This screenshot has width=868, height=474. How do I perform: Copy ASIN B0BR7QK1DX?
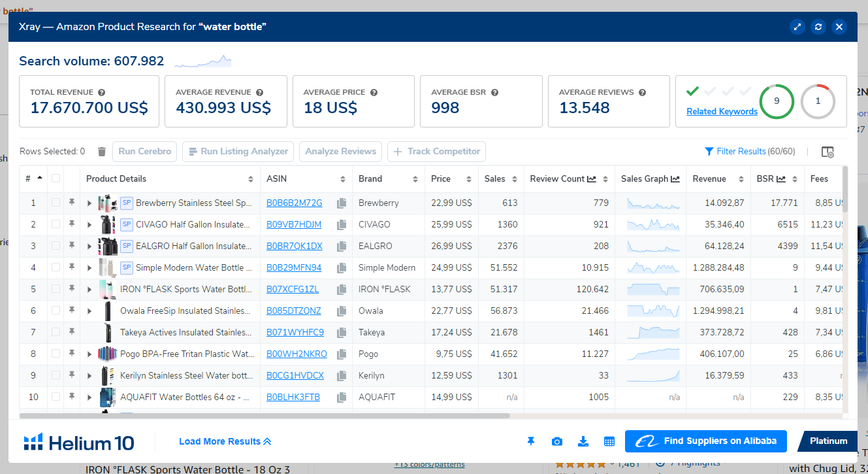tap(341, 246)
